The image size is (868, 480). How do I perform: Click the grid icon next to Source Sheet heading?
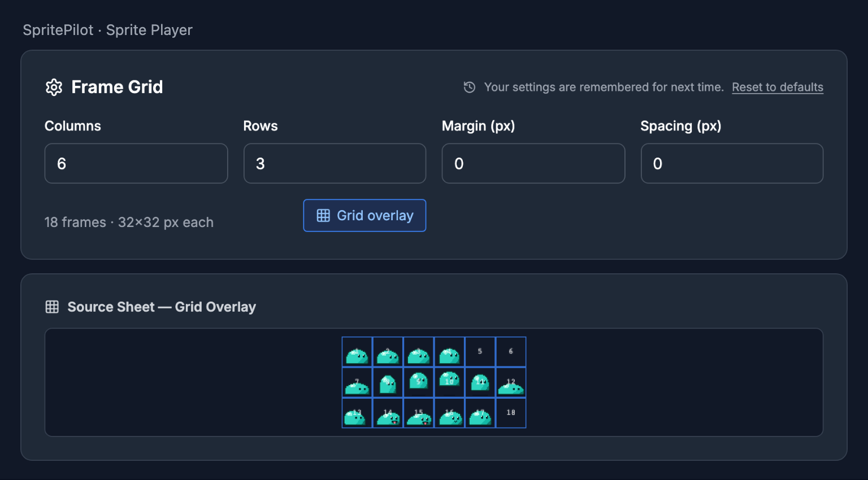click(x=52, y=307)
